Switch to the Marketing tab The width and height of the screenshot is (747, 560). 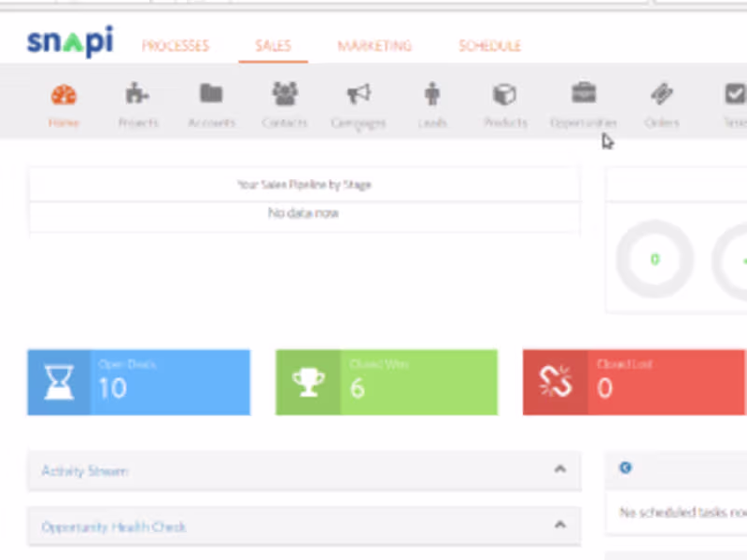point(374,46)
